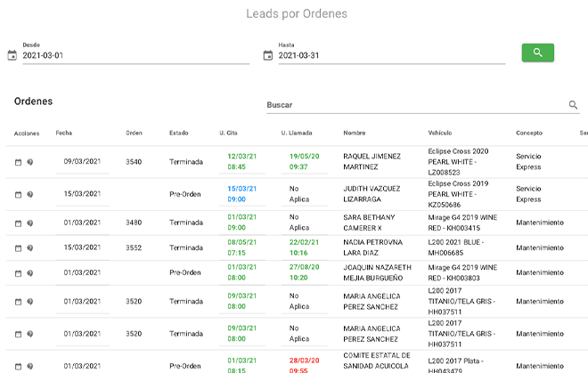Click U. Llamada value 27/08/20 10:20
588x373 pixels.
click(304, 272)
